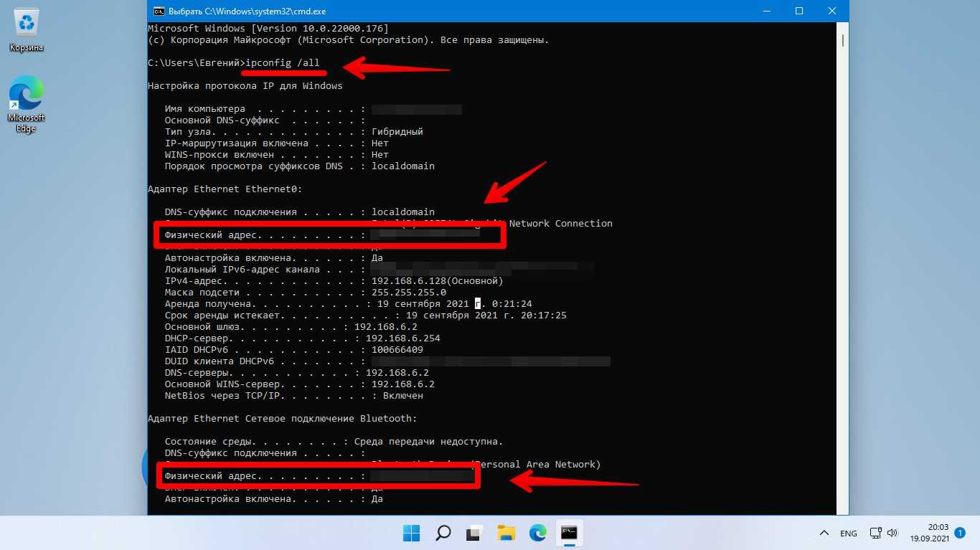Viewport: 980px width, 550px height.
Task: Click the 'Локальный IPv6-адрес канала' line
Action: [379, 270]
